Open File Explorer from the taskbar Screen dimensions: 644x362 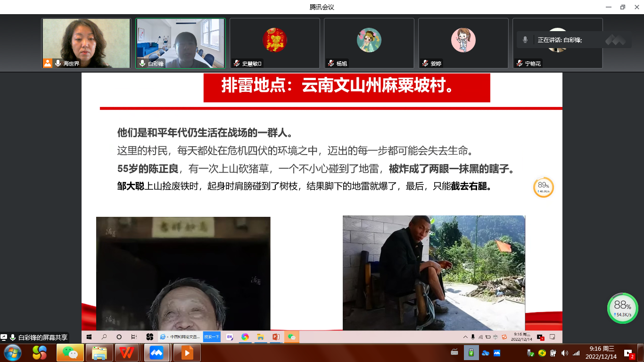(99, 353)
